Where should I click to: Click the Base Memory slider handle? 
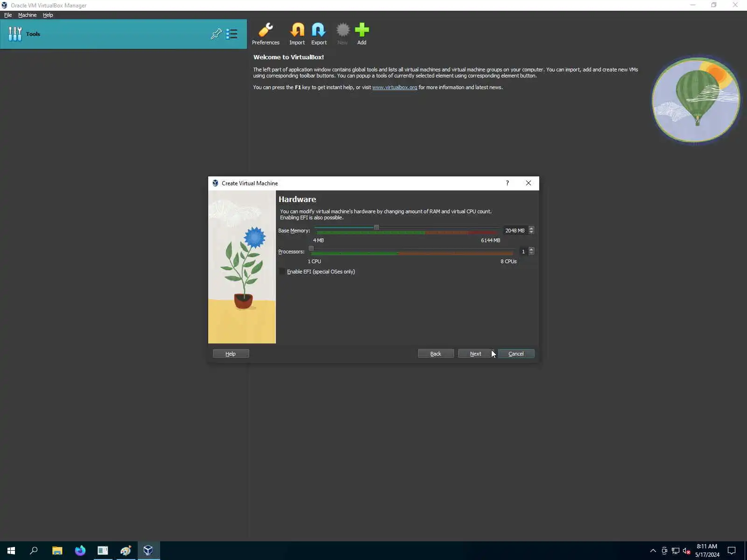(x=376, y=228)
